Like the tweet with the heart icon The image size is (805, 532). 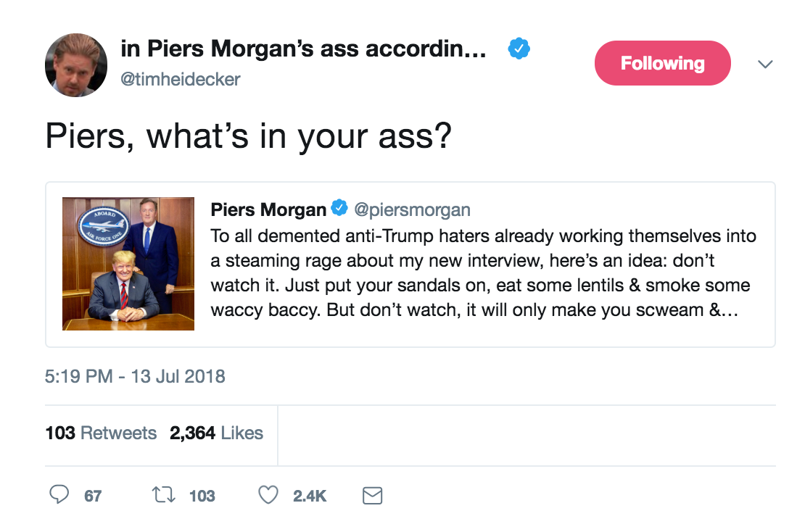click(x=268, y=496)
